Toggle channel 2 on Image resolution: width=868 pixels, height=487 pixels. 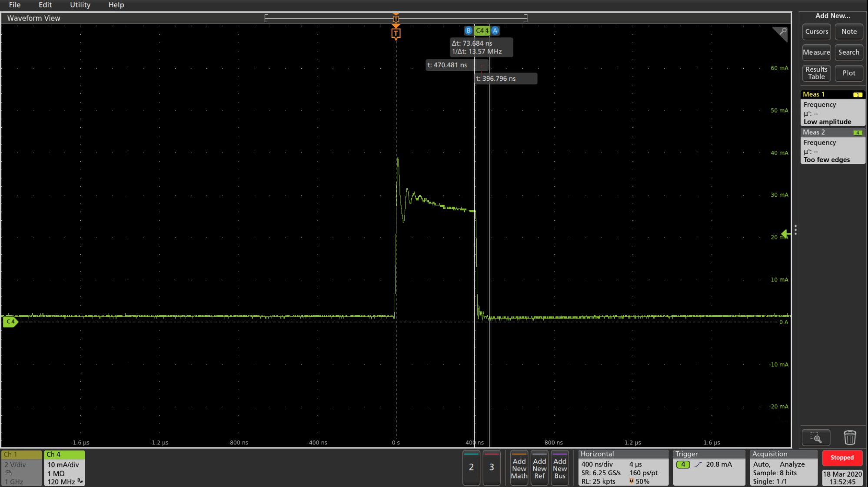471,467
